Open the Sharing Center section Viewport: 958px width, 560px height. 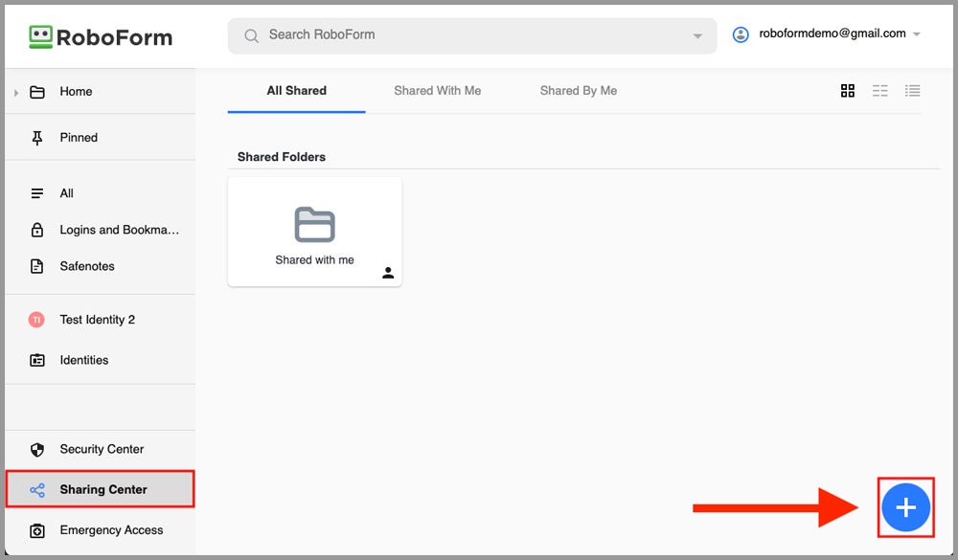point(101,489)
